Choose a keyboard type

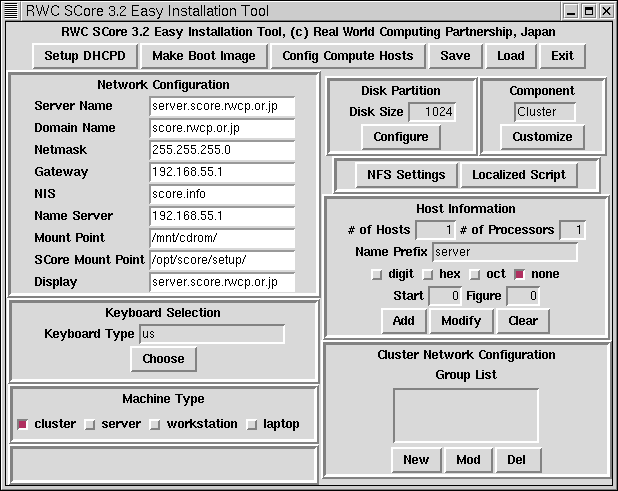click(x=164, y=359)
